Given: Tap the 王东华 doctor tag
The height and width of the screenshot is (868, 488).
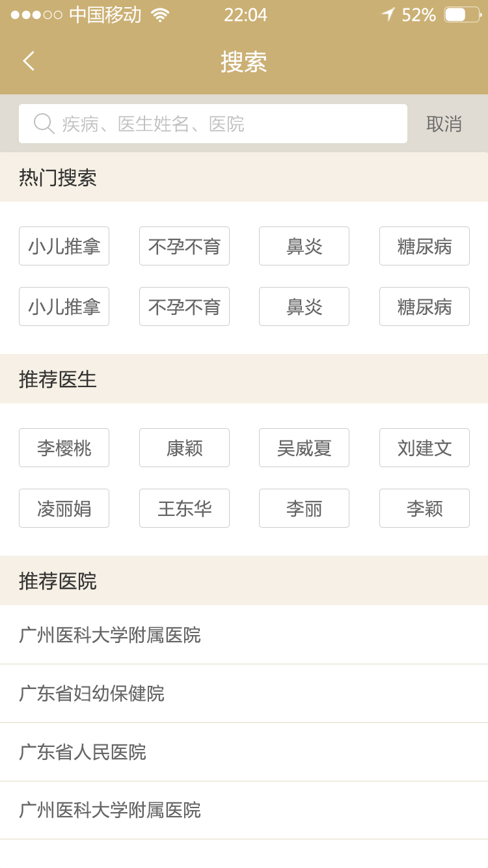Looking at the screenshot, I should [184, 508].
